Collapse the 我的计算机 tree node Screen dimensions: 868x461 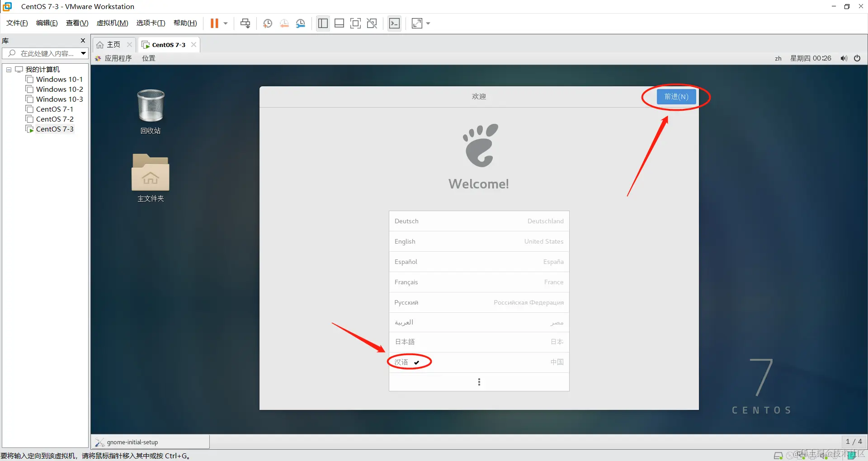pos(9,70)
